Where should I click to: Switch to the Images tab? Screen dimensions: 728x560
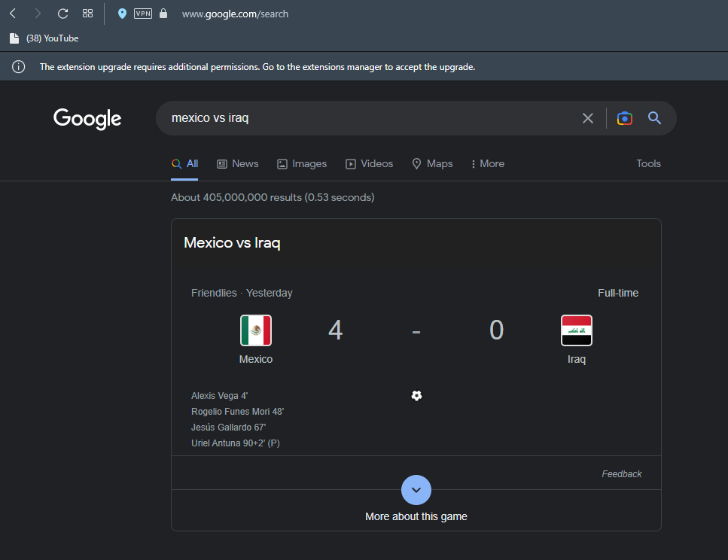coord(302,163)
